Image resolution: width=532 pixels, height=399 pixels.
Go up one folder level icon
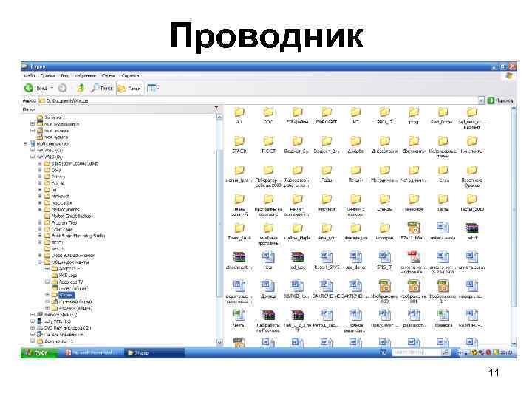coord(81,88)
